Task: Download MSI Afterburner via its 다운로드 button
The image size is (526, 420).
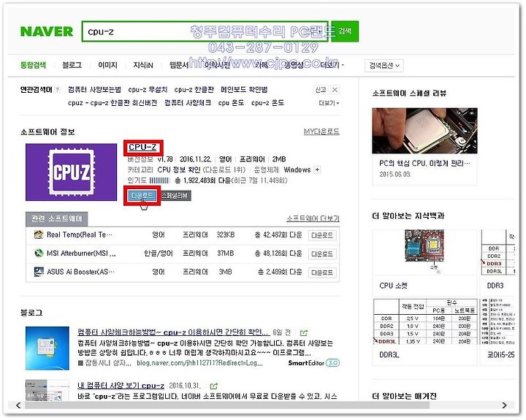Action: click(x=322, y=254)
